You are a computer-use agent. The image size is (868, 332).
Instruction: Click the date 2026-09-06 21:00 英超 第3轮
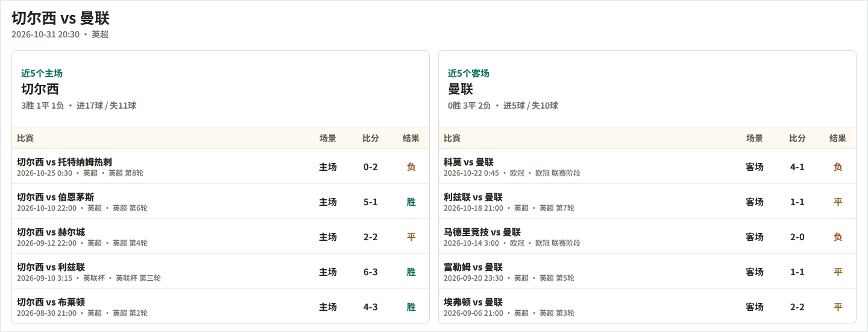point(509,313)
